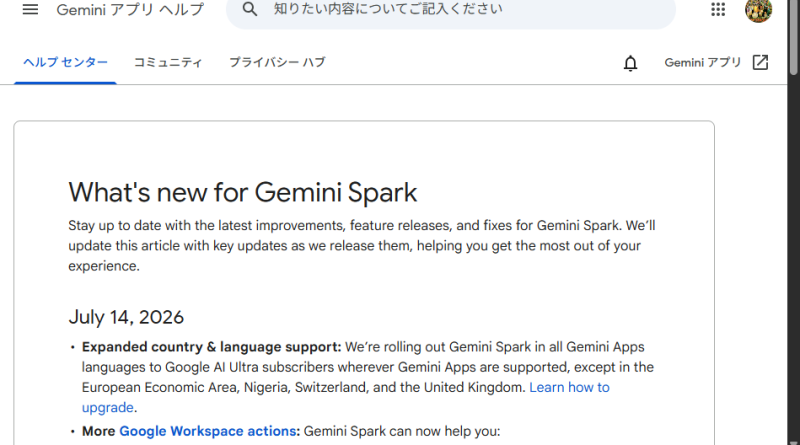Open the Google Workspace actions link
This screenshot has height=445, width=800.
click(x=208, y=431)
